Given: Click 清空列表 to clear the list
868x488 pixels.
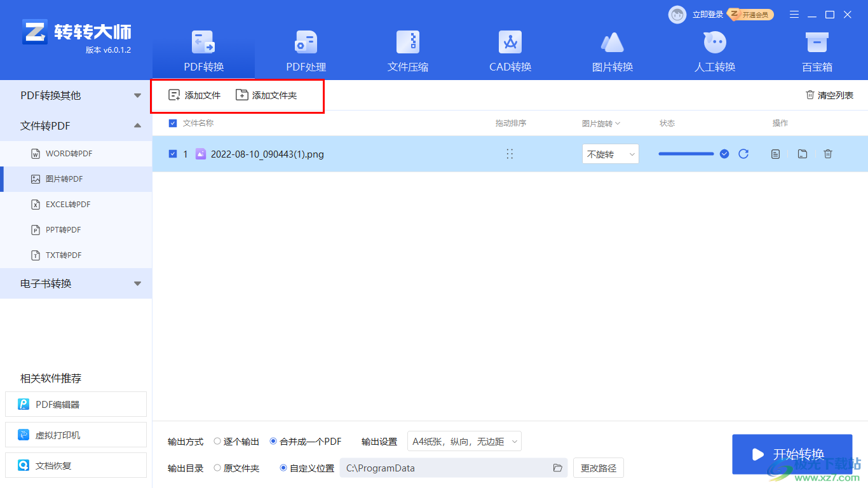Looking at the screenshot, I should pyautogui.click(x=829, y=95).
